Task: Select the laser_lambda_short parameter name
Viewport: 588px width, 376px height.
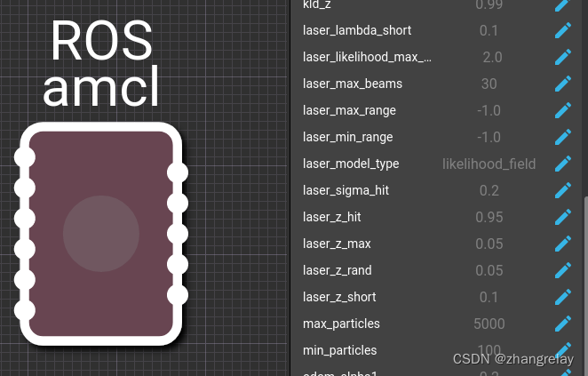Action: (x=357, y=30)
